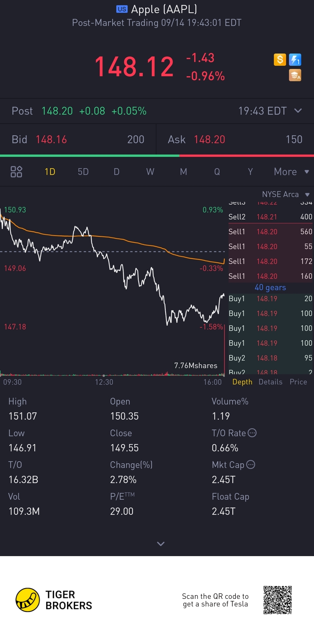Tap the Ask 148.20 quote
This screenshot has width=314, height=644.
pyautogui.click(x=235, y=139)
